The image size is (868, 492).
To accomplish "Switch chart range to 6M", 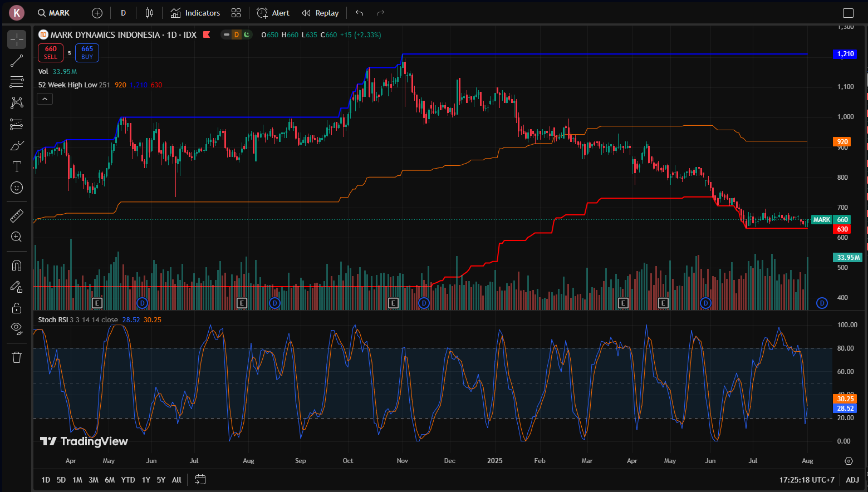I will [x=110, y=480].
